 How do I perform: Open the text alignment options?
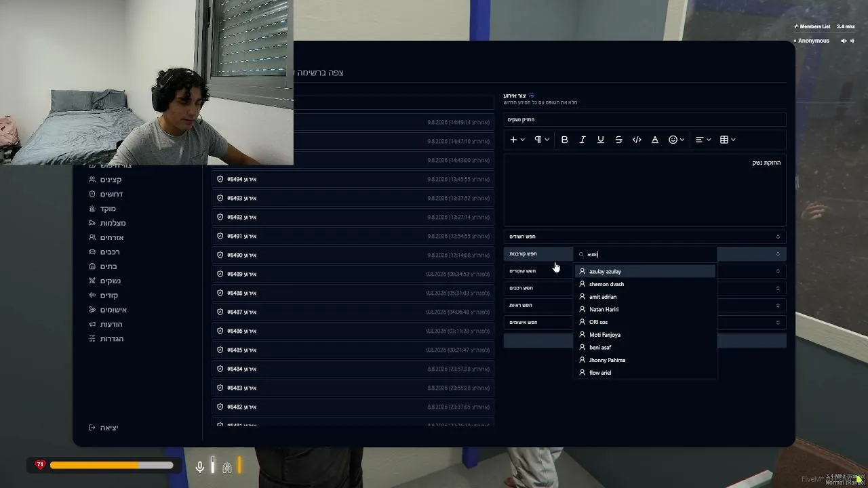pos(703,140)
